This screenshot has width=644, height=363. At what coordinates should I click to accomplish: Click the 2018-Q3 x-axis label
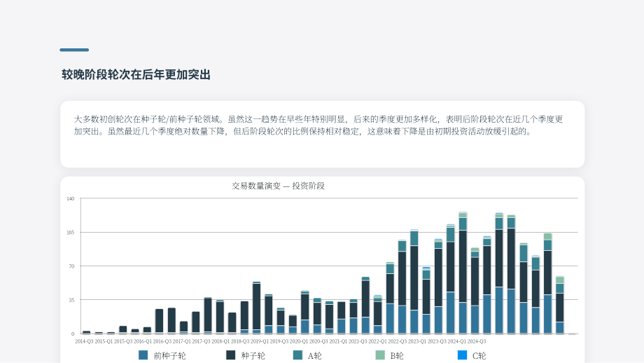240,341
